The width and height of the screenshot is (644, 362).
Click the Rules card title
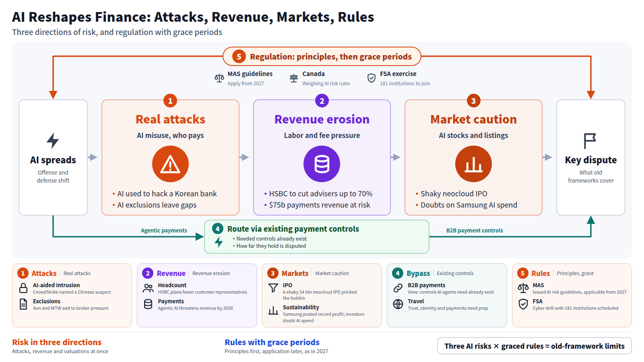coord(541,273)
